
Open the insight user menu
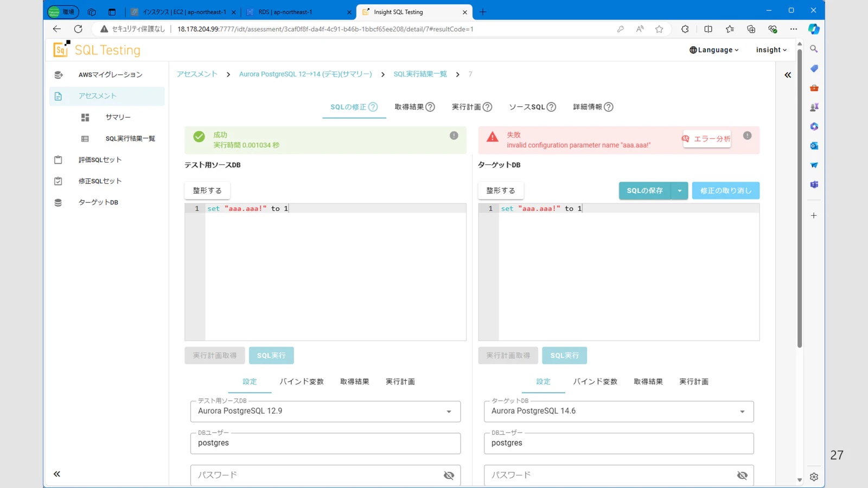[771, 50]
